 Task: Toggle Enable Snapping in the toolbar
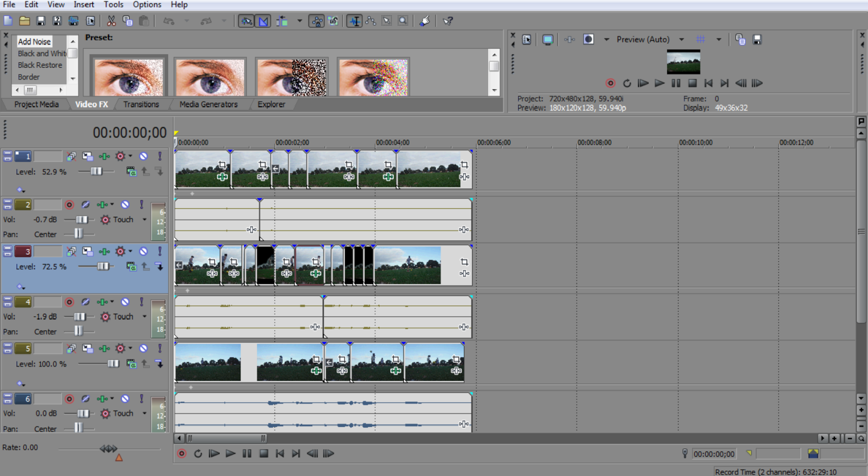click(x=246, y=21)
